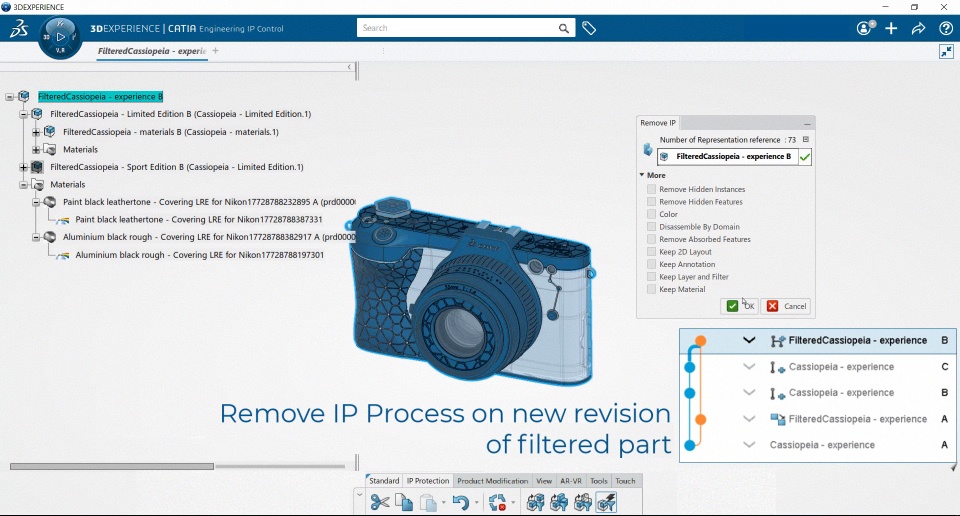Enable Remove Hidden Instances checkbox
The height and width of the screenshot is (516, 960).
651,189
